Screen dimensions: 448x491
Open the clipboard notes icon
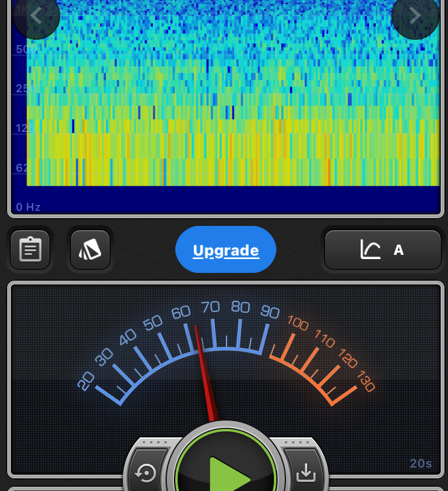click(30, 249)
